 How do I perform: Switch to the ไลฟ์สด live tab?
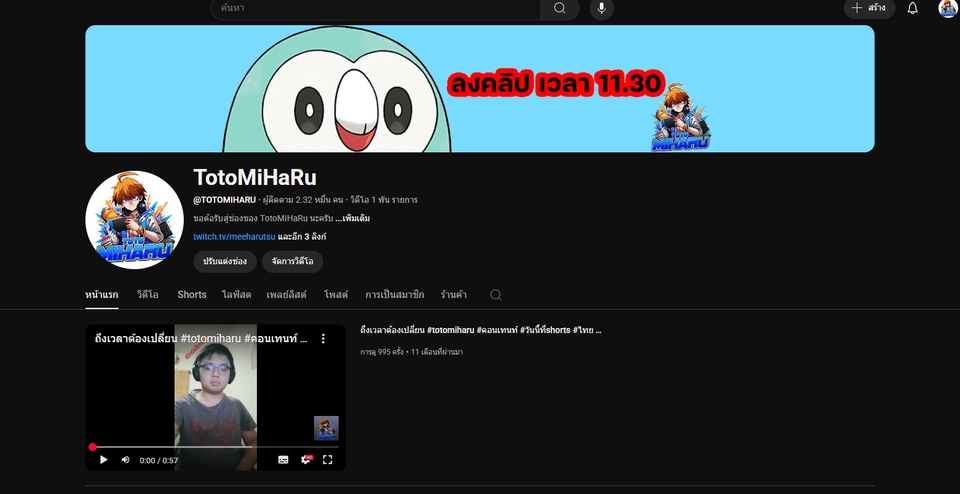click(236, 294)
